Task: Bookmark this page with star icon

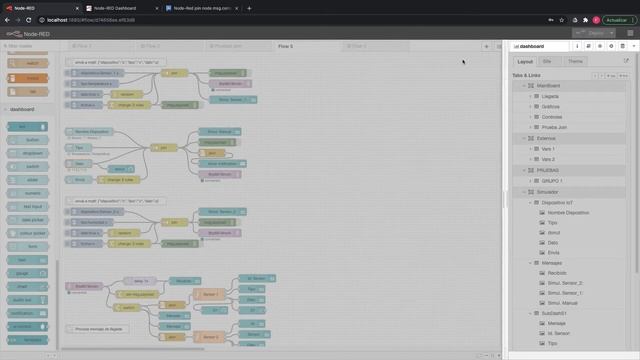Action: pyautogui.click(x=562, y=20)
